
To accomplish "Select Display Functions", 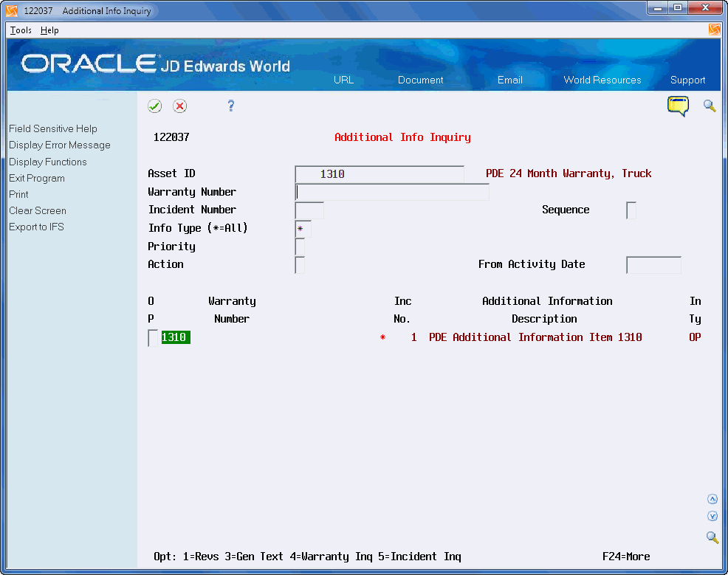I will (x=48, y=162).
